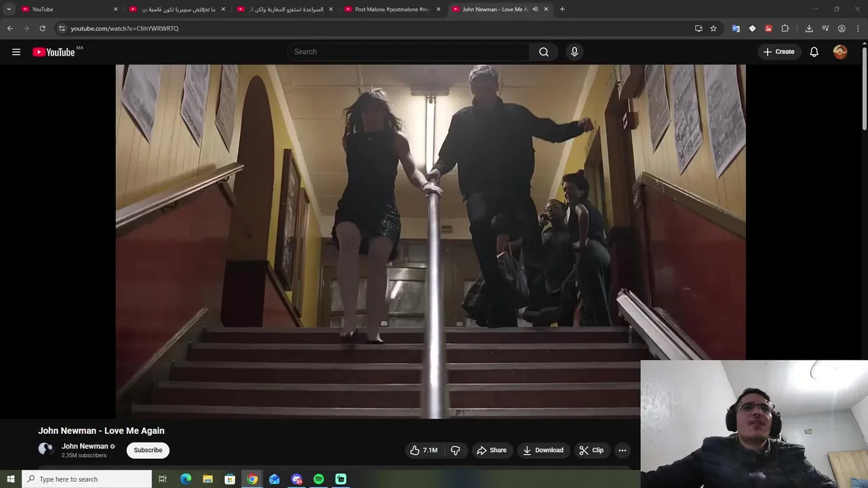
Task: View site information icon in address bar
Action: 62,28
